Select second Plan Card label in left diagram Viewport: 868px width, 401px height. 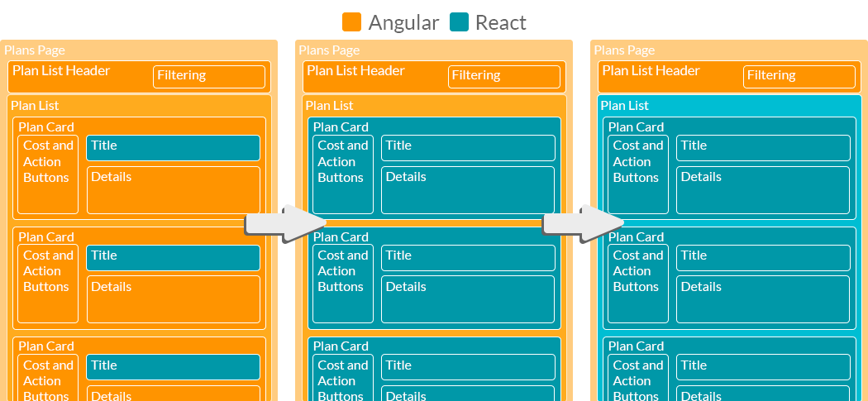(46, 237)
